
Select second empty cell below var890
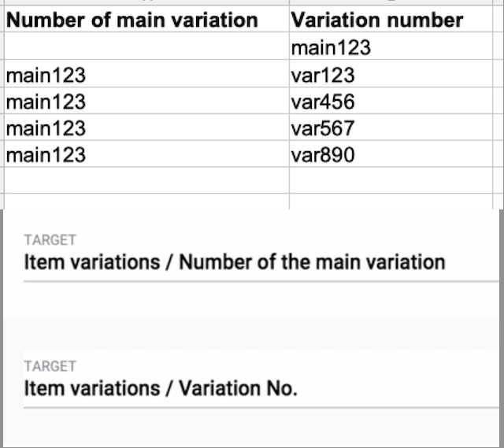coord(394,200)
